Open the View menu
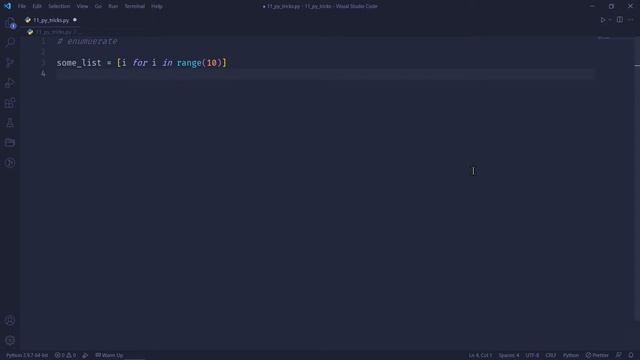Viewport: 640px width, 360px height. (x=82, y=6)
